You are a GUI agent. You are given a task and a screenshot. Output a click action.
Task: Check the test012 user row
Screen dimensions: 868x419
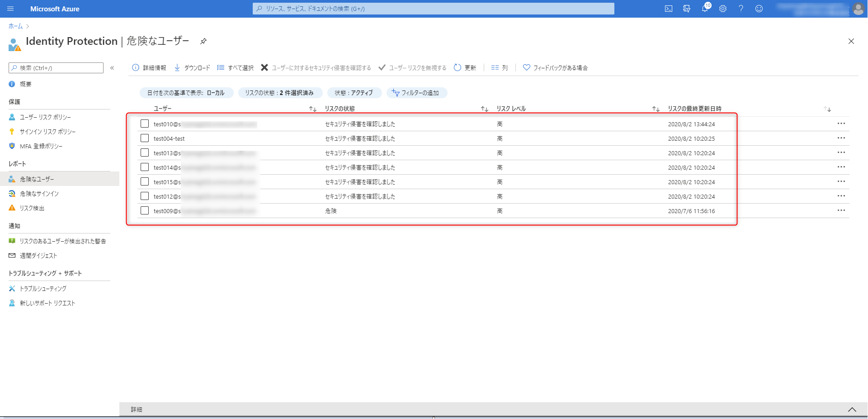[x=145, y=196]
